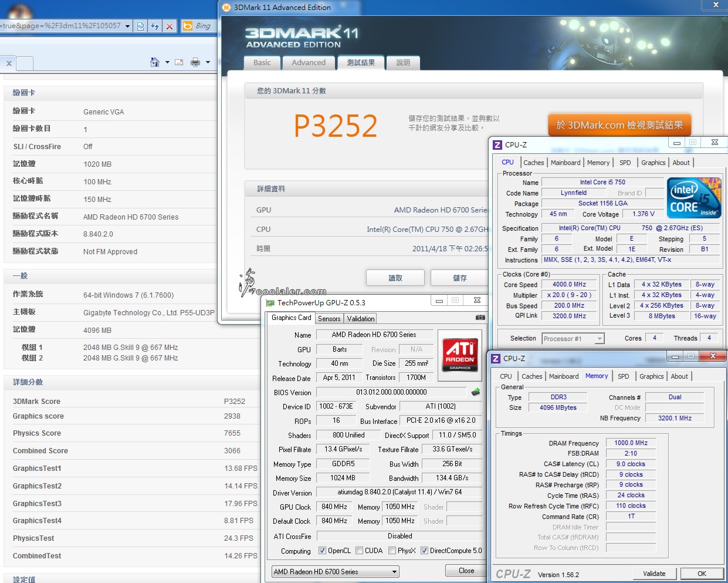Viewport: 728px width, 583px height.
Task: Open the About tab in upper CPU-Z
Action: [681, 163]
